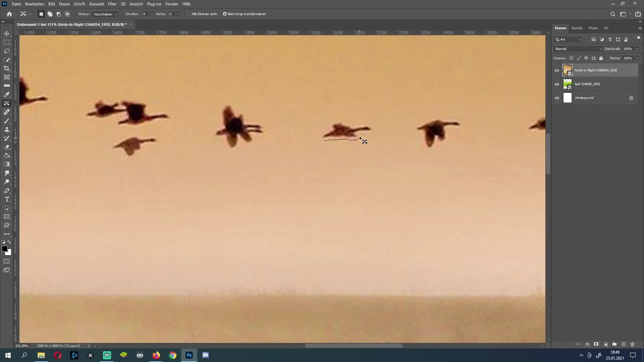644x362 pixels.
Task: Close the Unbenannt-1 document tab
Action: tap(131, 24)
